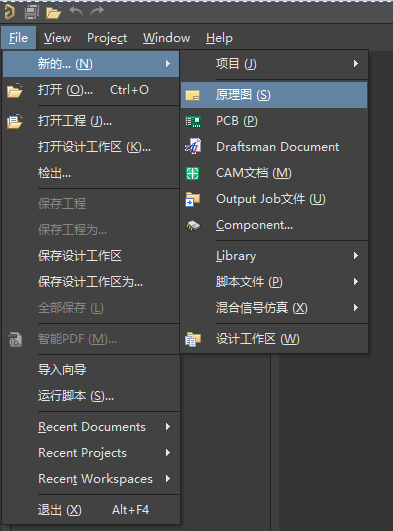The image size is (393, 531).
Task: Select 退出 (X) Alt+F4 entry
Action: [91, 510]
